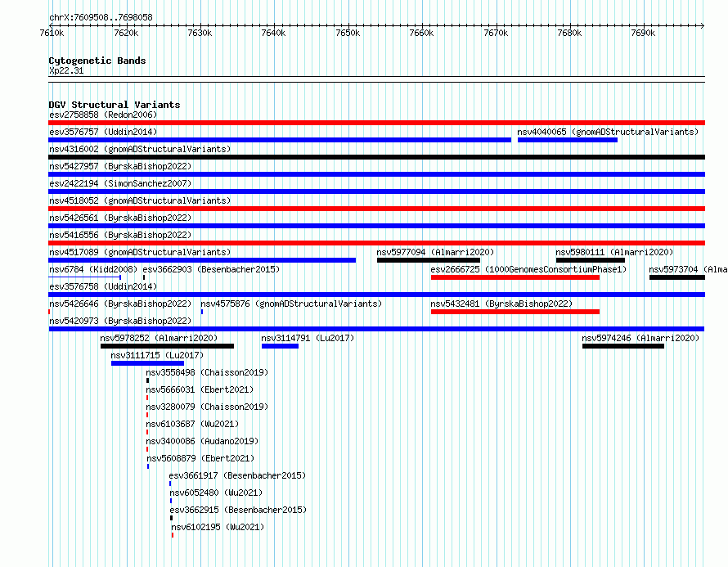Open esv3661917 (Besenbacher2015) label

coord(237,475)
